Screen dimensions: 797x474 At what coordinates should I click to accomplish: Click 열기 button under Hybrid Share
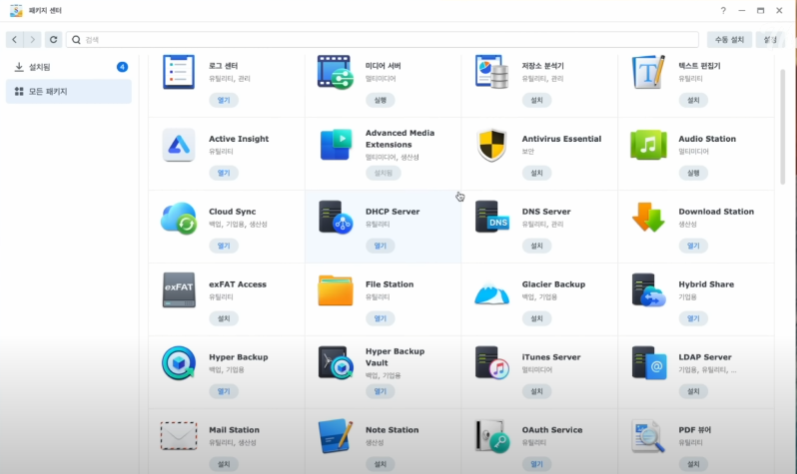pos(692,318)
